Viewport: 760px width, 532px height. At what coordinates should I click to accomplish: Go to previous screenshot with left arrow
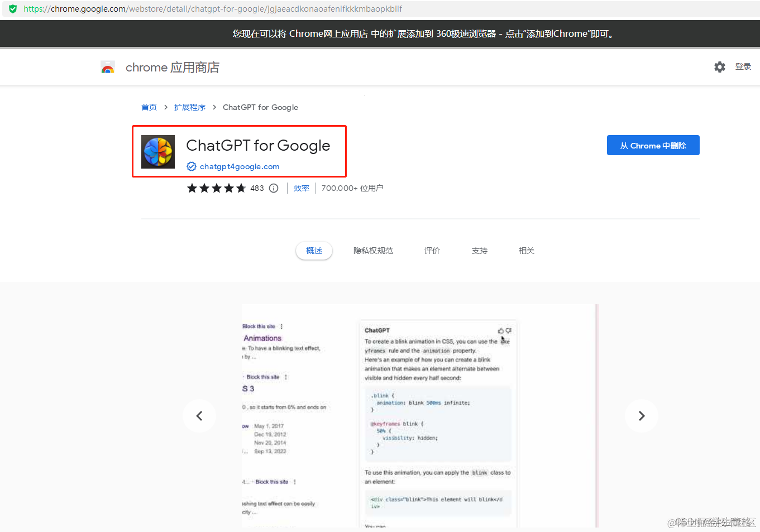point(199,416)
